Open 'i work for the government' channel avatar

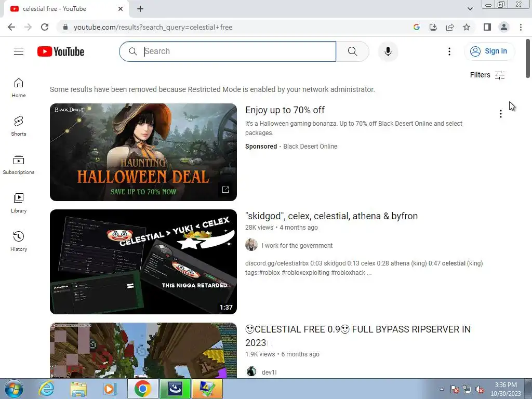tap(251, 245)
